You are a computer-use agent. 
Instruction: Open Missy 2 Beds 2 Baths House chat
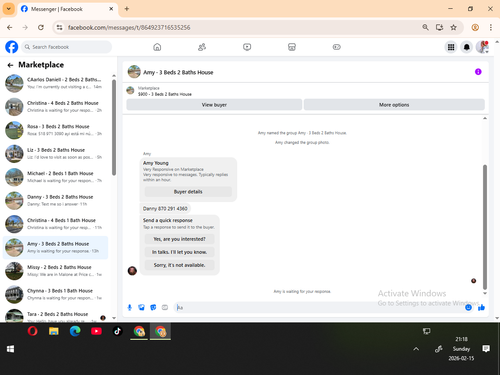[x=55, y=271]
